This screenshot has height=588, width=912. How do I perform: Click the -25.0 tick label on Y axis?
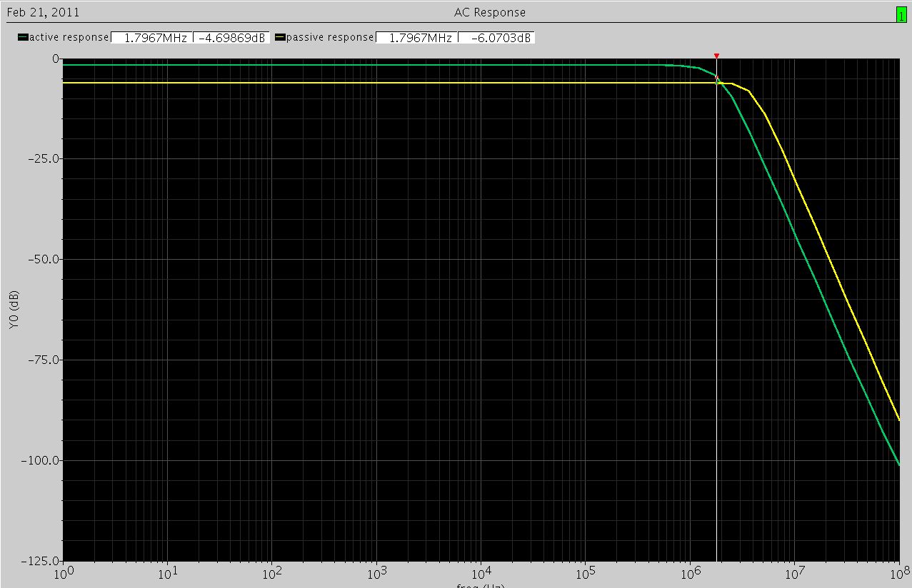(44, 159)
